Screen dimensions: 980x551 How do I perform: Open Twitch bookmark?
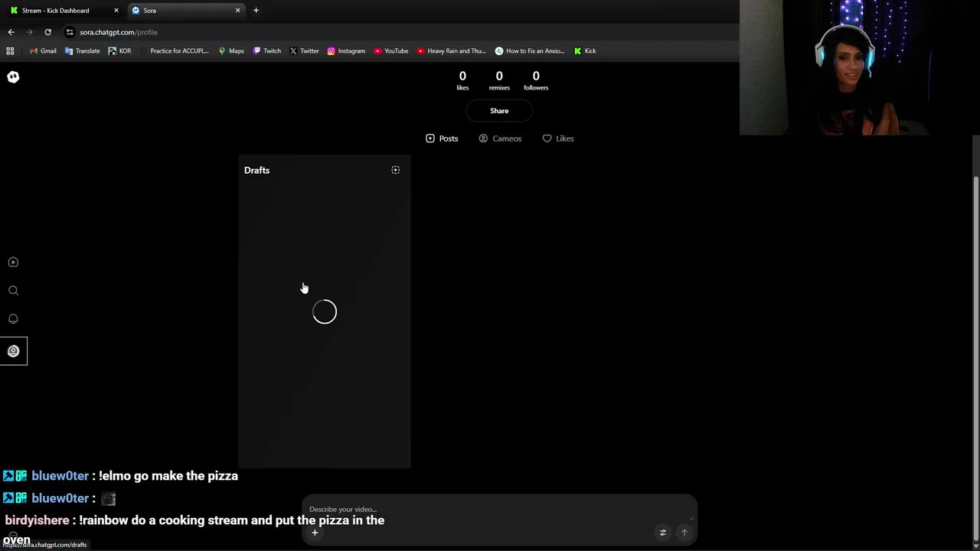[267, 51]
